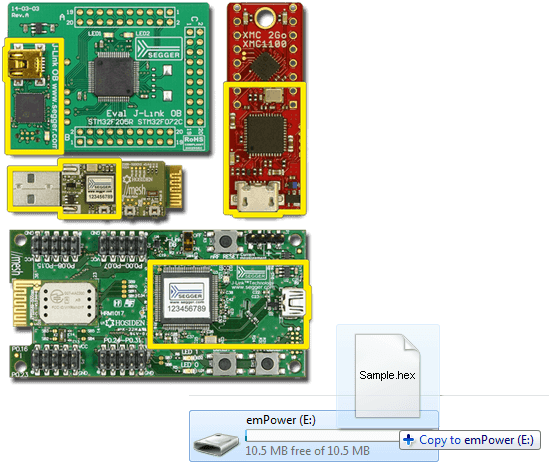Click the USB-A plug of the dongle
549x467 pixels.
(x=35, y=189)
